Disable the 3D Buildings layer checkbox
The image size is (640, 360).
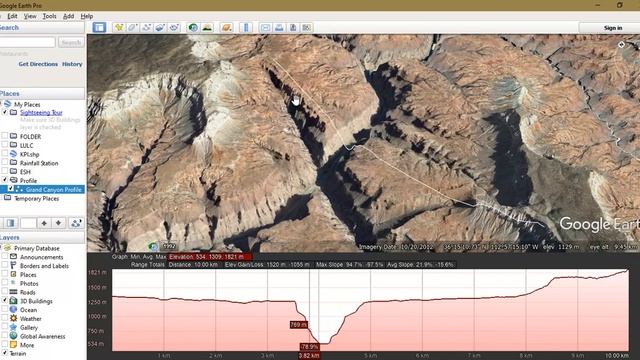pos(5,300)
